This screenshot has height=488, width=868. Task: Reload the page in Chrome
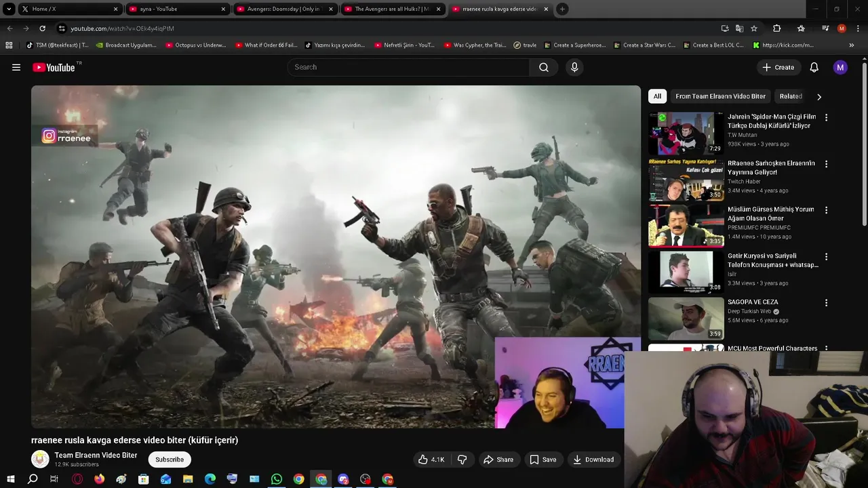[42, 28]
